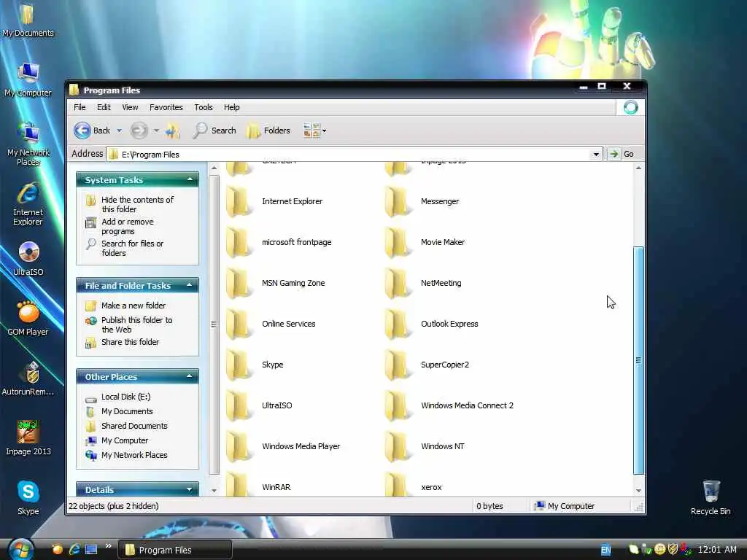747x560 pixels.
Task: Open the Favorites menu
Action: point(166,107)
